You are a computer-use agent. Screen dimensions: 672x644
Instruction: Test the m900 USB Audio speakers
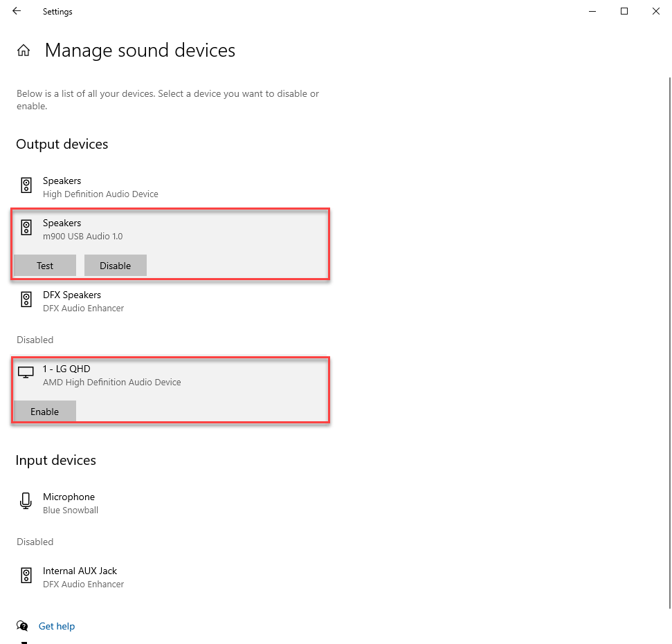tap(44, 265)
